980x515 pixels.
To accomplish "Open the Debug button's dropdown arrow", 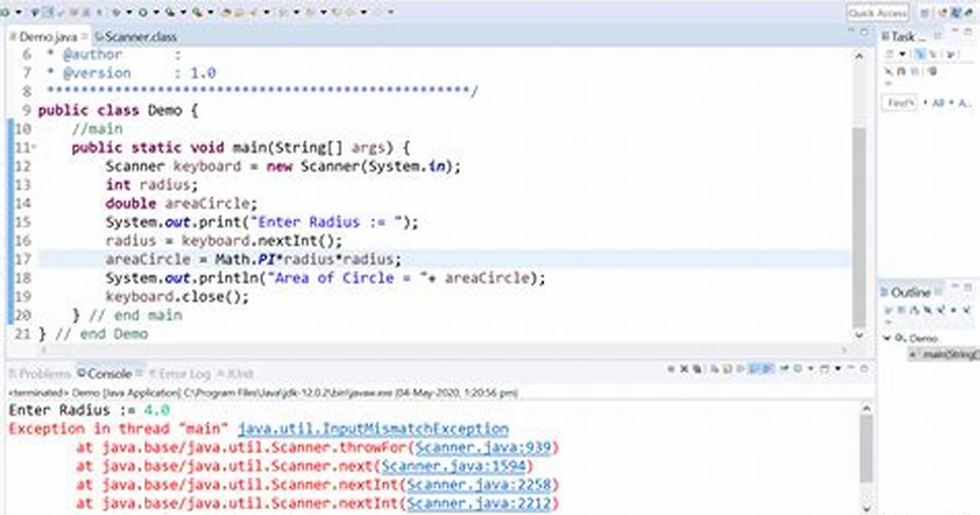I will click(129, 11).
